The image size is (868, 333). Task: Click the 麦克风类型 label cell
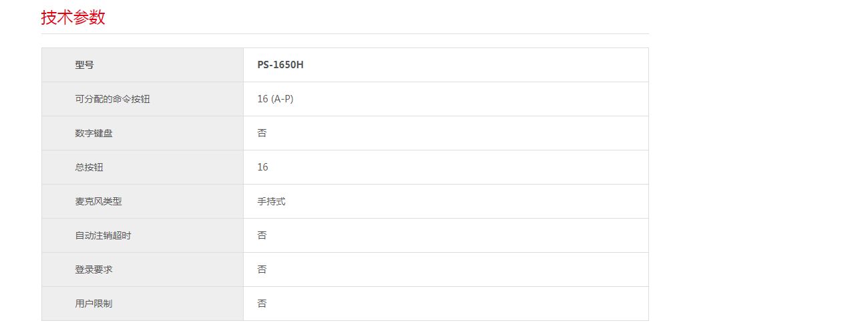pos(99,201)
